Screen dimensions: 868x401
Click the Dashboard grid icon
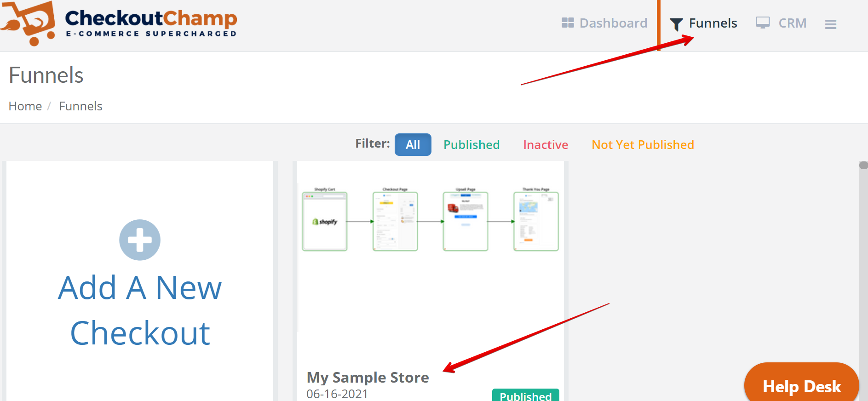coord(568,23)
